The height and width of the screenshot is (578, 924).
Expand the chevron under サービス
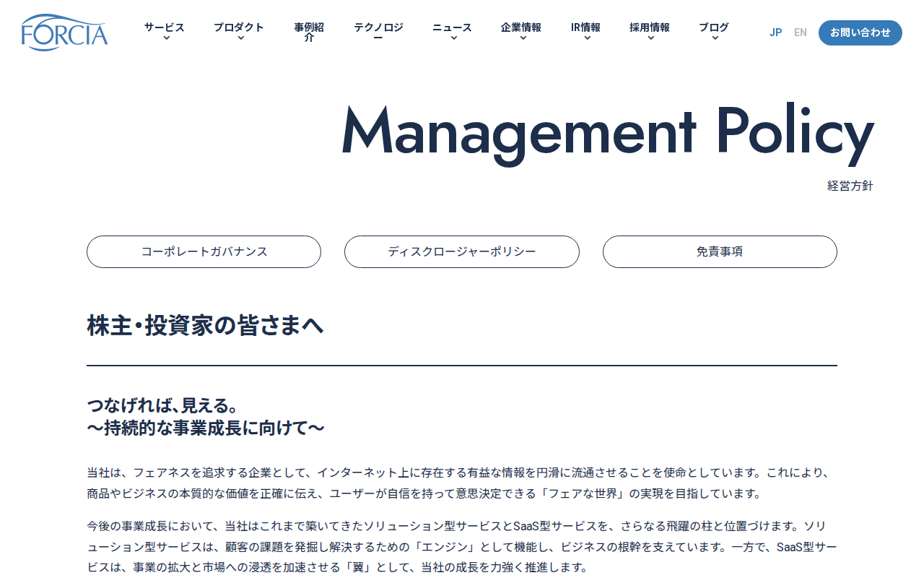pyautogui.click(x=166, y=38)
